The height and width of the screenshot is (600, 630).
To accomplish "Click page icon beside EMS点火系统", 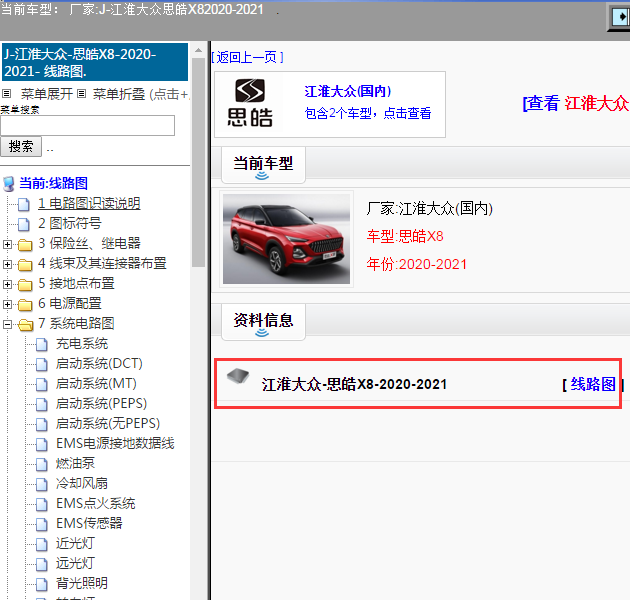I will click(x=41, y=504).
